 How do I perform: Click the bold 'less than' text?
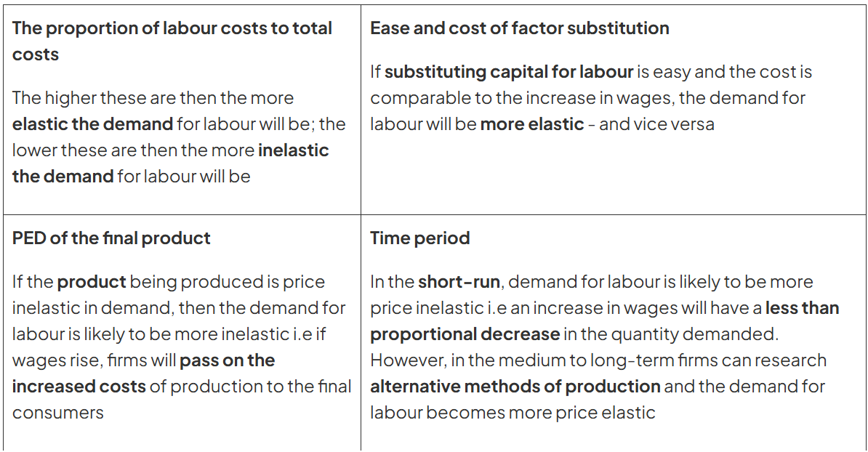(x=802, y=308)
